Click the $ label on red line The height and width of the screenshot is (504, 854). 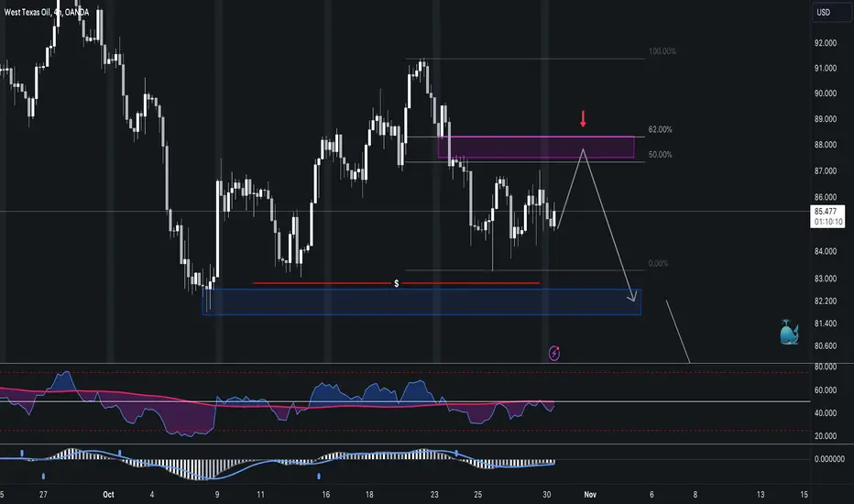coord(397,283)
